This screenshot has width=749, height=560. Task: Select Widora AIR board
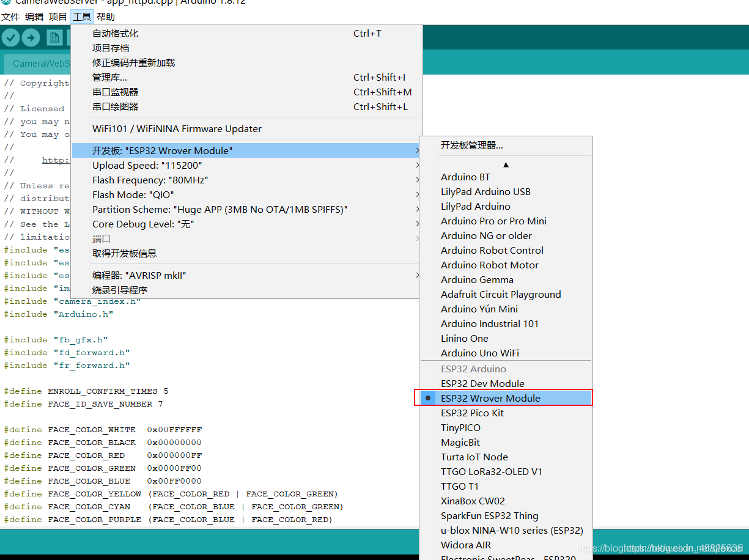pyautogui.click(x=506, y=545)
